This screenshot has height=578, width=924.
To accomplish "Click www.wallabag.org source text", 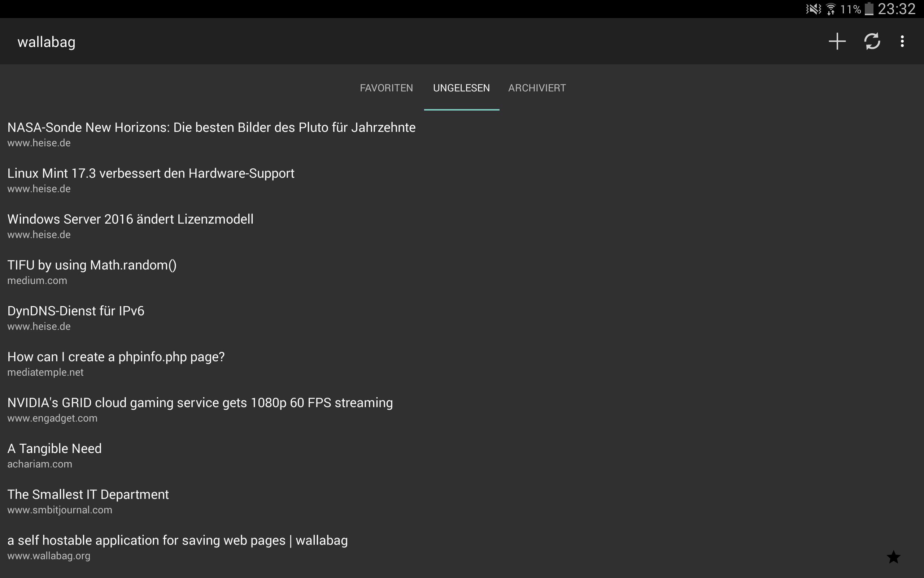I will pos(48,556).
